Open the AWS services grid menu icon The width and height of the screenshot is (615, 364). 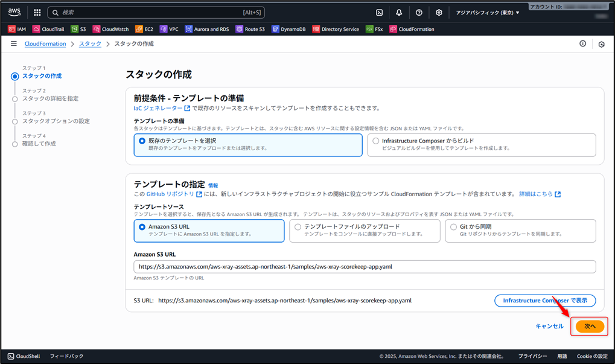[x=37, y=12]
